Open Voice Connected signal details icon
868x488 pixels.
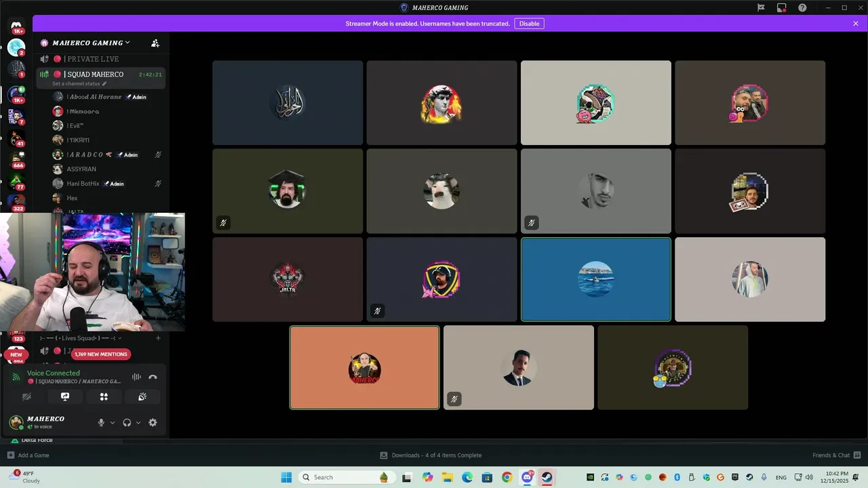tap(16, 377)
